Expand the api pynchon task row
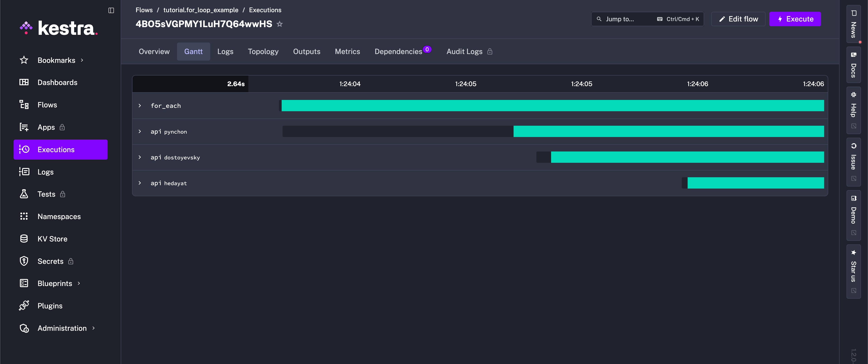The image size is (868, 364). 140,131
